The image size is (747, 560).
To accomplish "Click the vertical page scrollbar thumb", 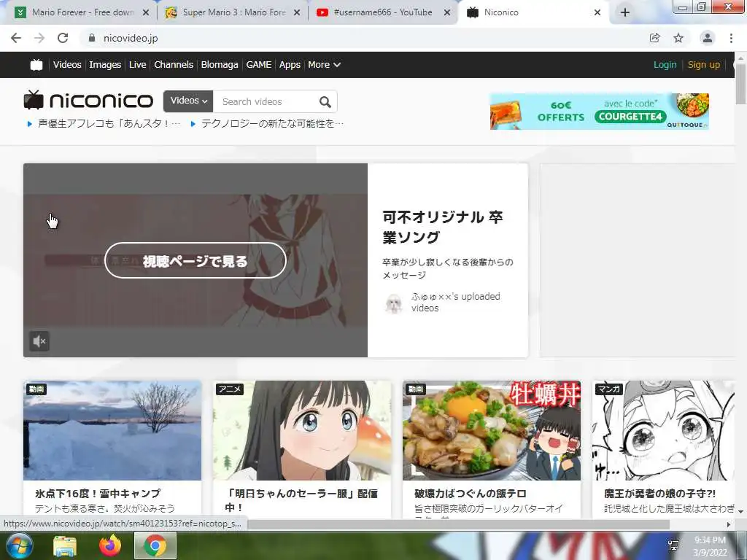I will click(740, 83).
